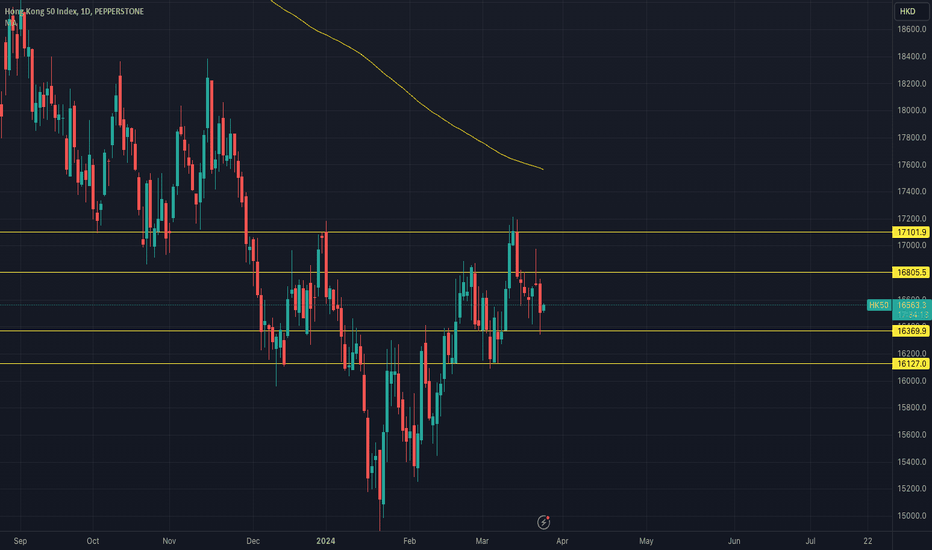Viewport: 932px width, 550px height.
Task: Click the Mar label on the time axis
Action: click(482, 541)
